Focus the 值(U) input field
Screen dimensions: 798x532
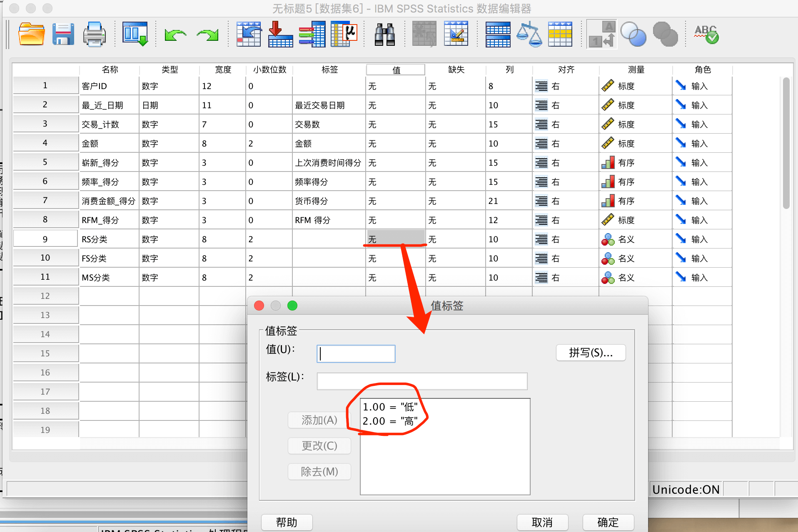[x=356, y=354]
